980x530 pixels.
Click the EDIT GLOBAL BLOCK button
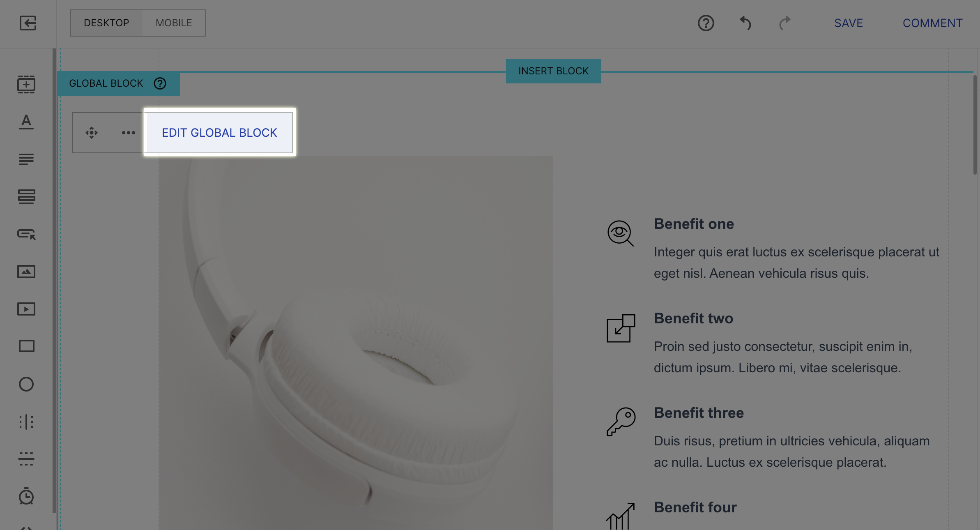[x=219, y=133]
